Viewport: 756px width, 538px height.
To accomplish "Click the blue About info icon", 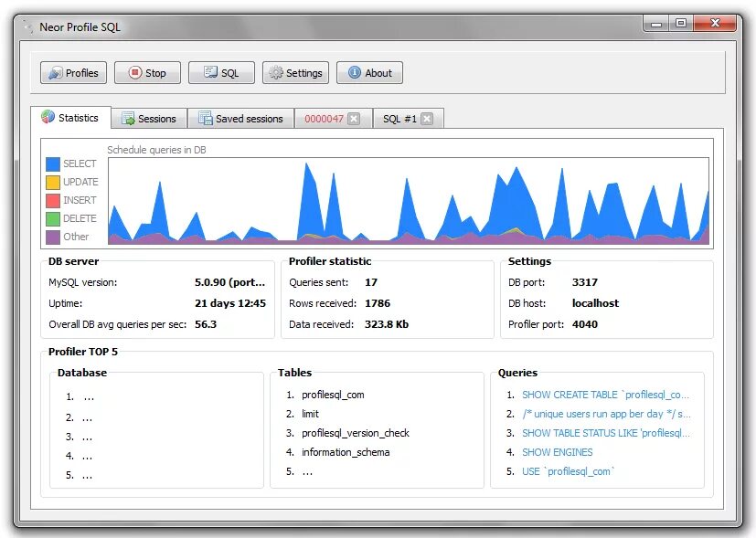I will [355, 72].
